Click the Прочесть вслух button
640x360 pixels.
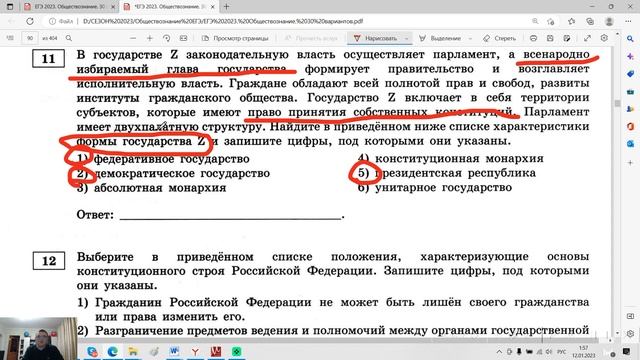click(x=311, y=38)
